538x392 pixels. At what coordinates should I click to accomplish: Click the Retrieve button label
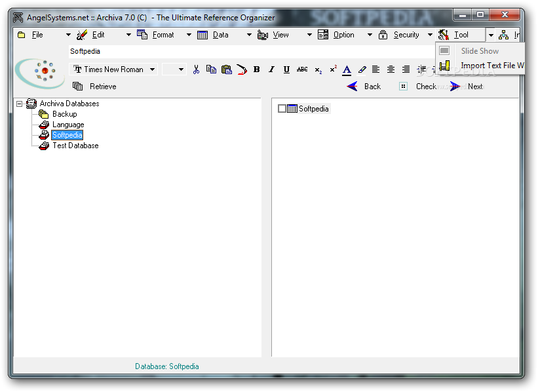click(103, 87)
